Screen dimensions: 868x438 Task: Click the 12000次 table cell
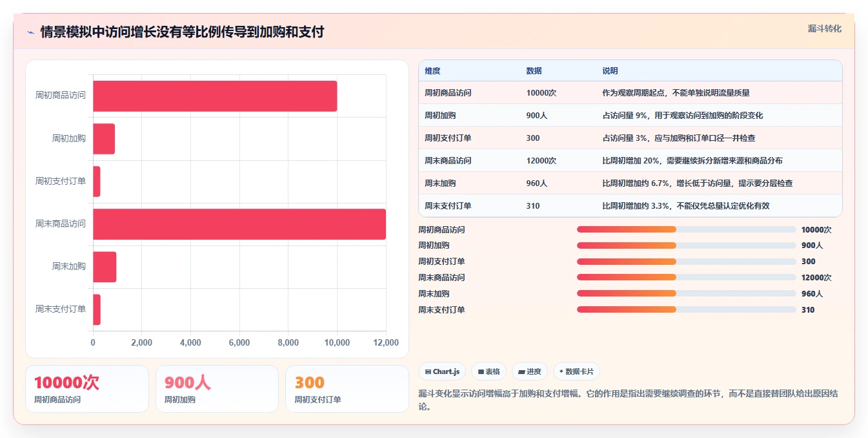click(541, 161)
